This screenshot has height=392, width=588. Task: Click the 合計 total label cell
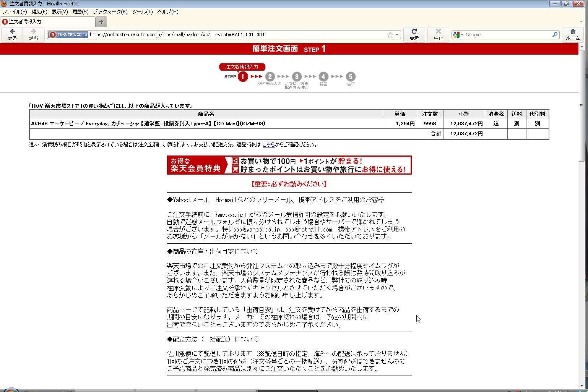point(236,134)
